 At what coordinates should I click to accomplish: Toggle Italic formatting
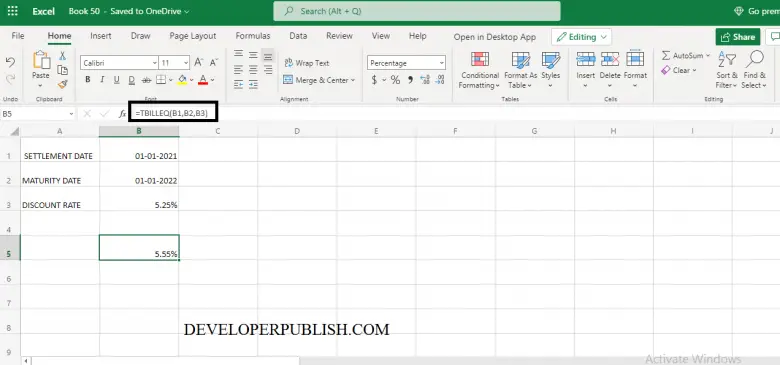pos(102,80)
